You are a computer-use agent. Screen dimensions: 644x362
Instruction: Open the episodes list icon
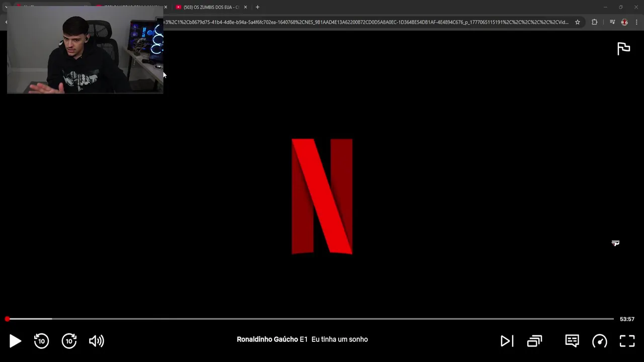tap(534, 341)
